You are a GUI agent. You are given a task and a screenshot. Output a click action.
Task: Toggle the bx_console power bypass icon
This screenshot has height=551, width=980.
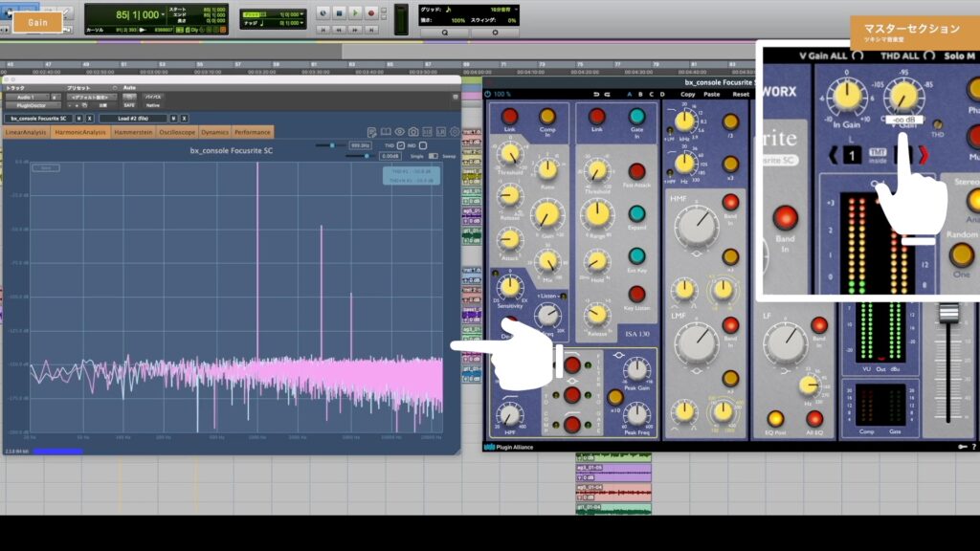(x=487, y=95)
